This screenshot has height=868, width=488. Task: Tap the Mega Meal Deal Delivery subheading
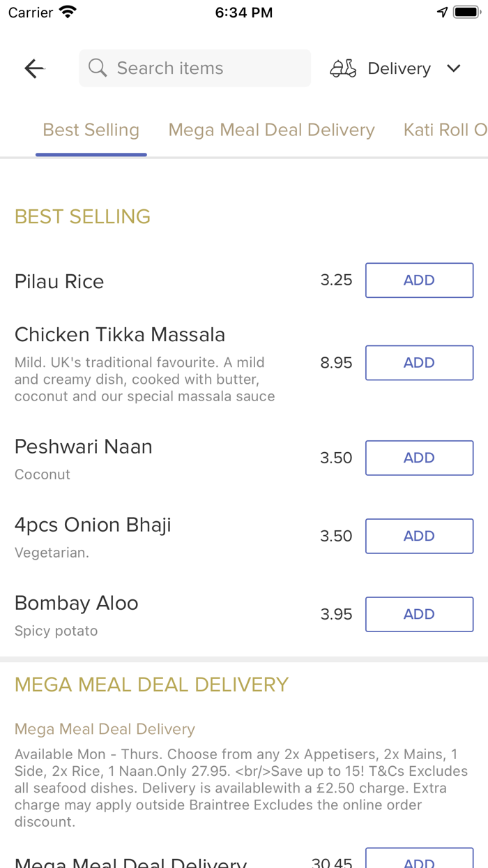coord(105,729)
